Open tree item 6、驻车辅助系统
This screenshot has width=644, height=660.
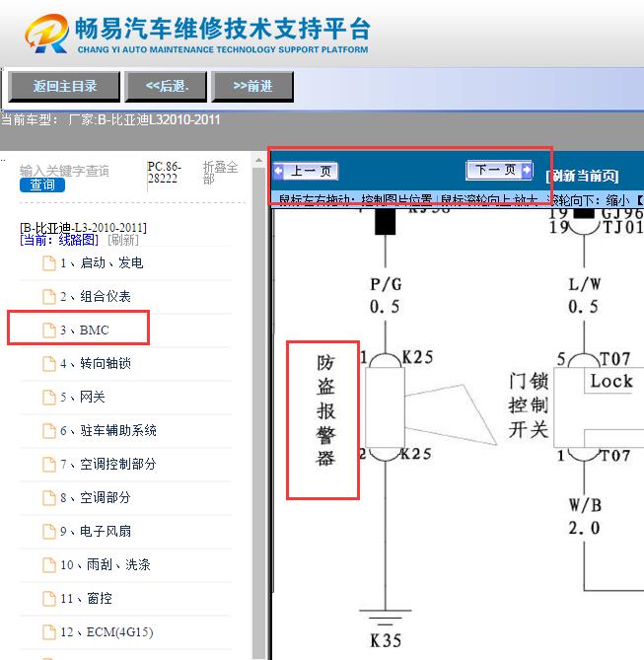pos(108,430)
